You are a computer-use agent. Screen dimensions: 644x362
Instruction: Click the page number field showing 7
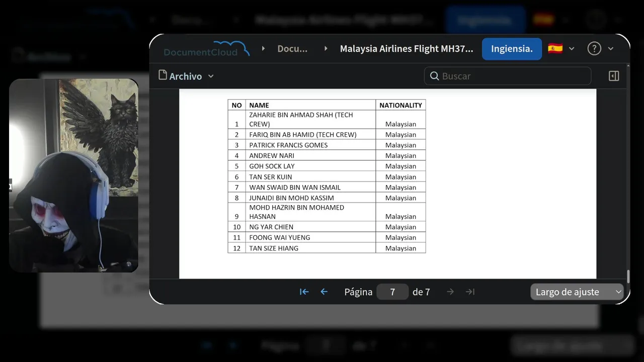[x=392, y=292]
